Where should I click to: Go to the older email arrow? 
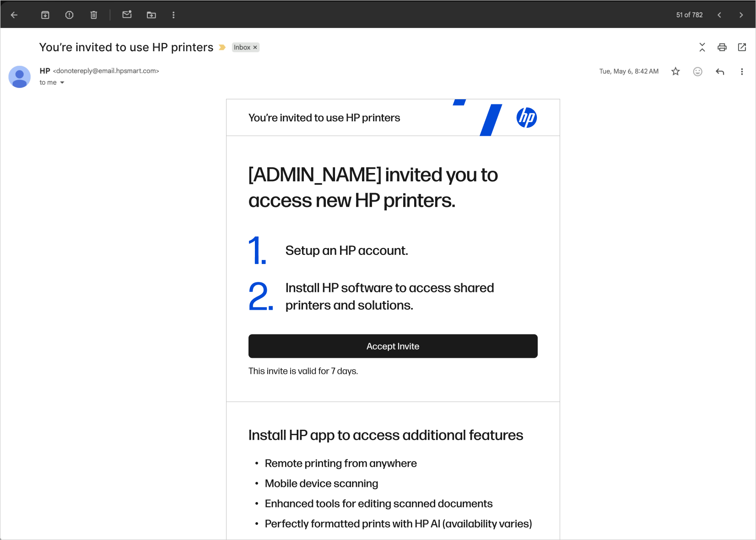click(x=741, y=15)
